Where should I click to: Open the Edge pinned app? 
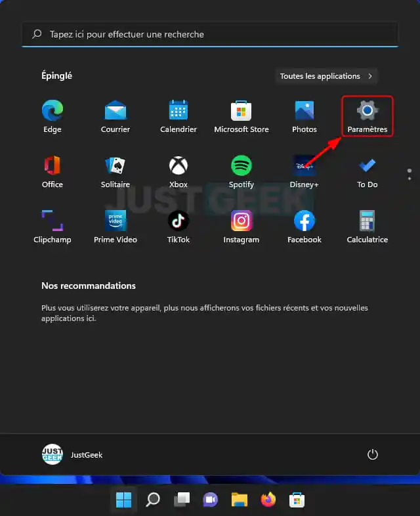(52, 116)
